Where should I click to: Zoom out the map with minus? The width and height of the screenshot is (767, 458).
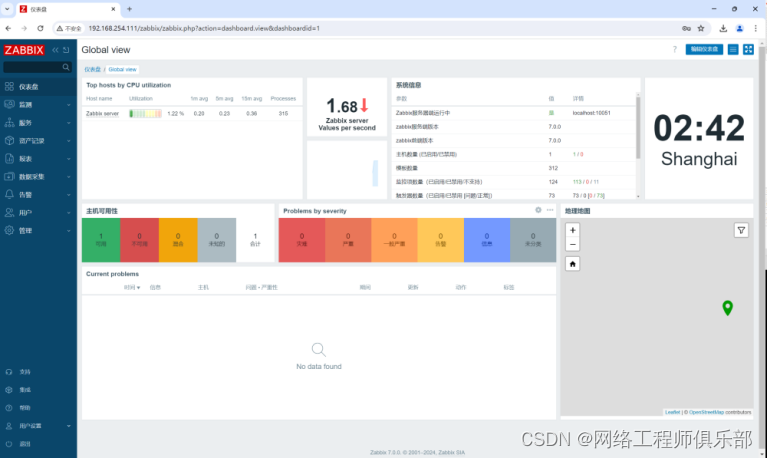coord(572,244)
